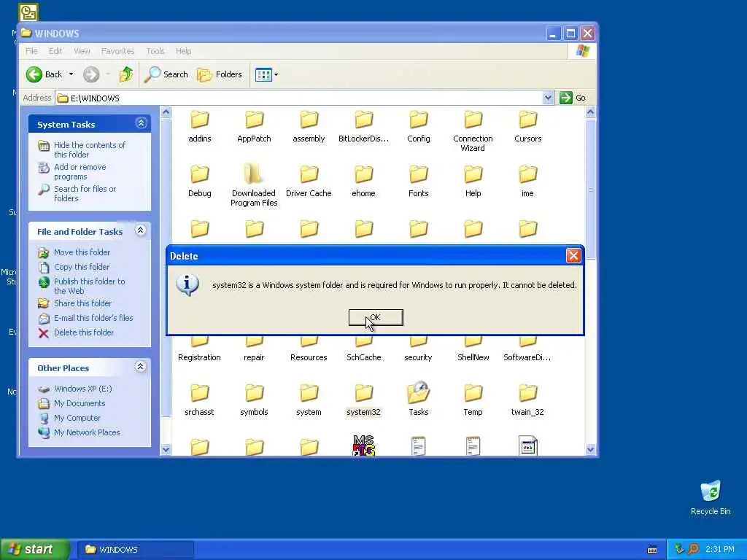
Task: Select the srchasst folder
Action: 199,400
